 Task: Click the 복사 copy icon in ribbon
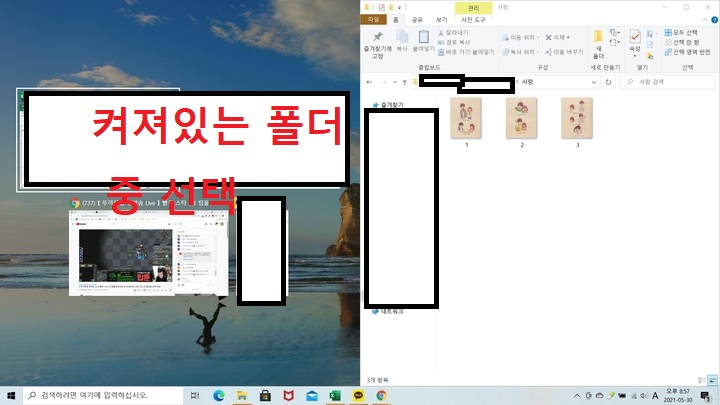402,37
